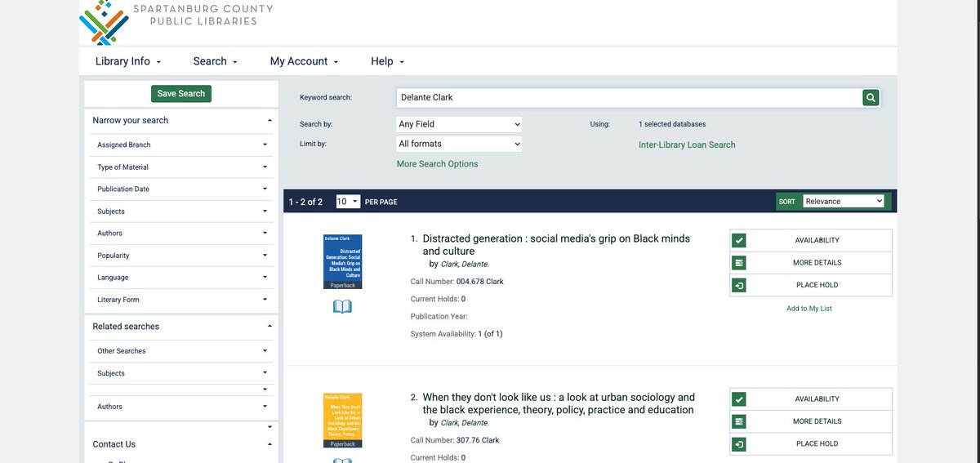Open the Search by Any Field dropdown

tap(458, 124)
